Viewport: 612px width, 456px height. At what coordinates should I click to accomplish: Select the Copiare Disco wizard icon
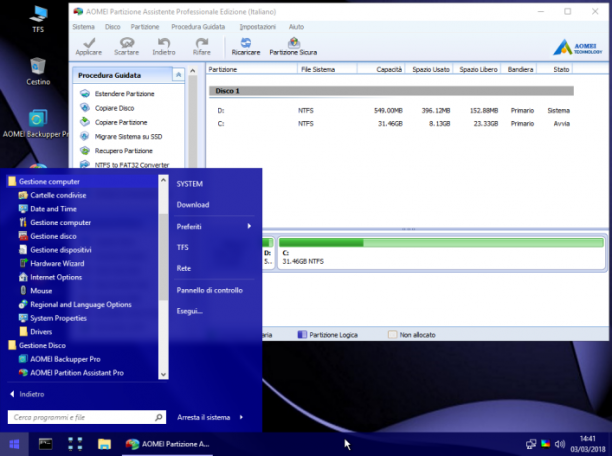[x=85, y=108]
